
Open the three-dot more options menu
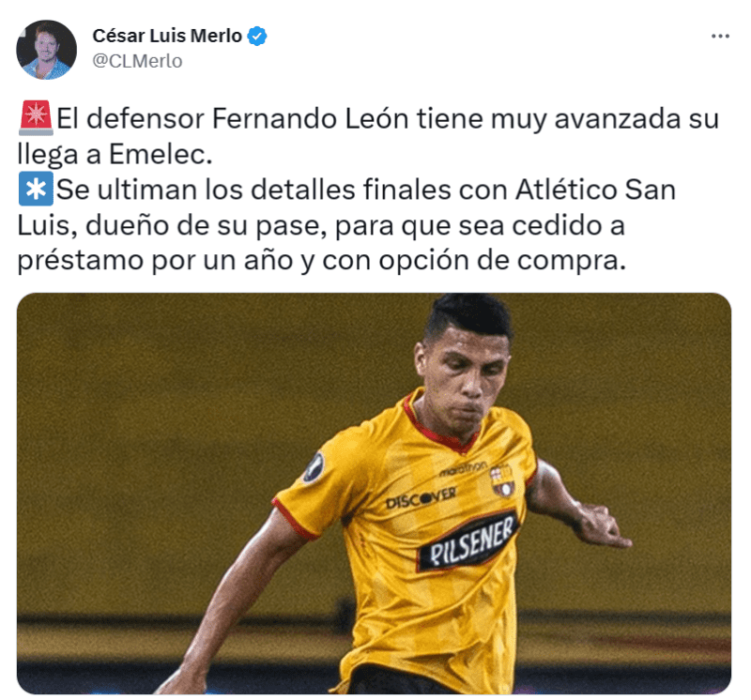720,36
